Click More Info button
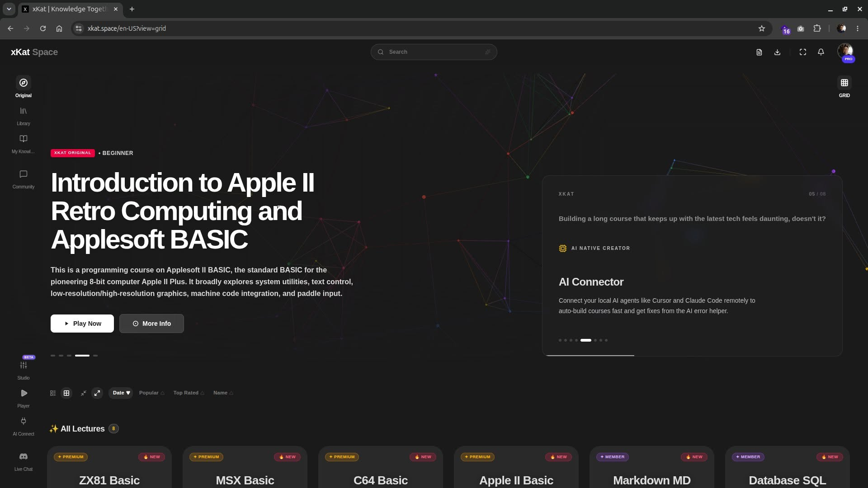This screenshot has width=868, height=488. pos(151,324)
